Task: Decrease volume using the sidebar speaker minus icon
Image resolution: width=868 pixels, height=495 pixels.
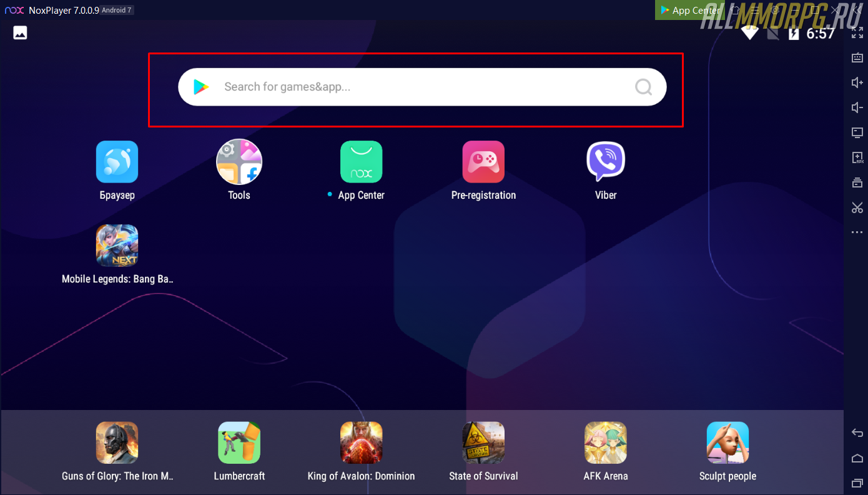Action: [857, 107]
